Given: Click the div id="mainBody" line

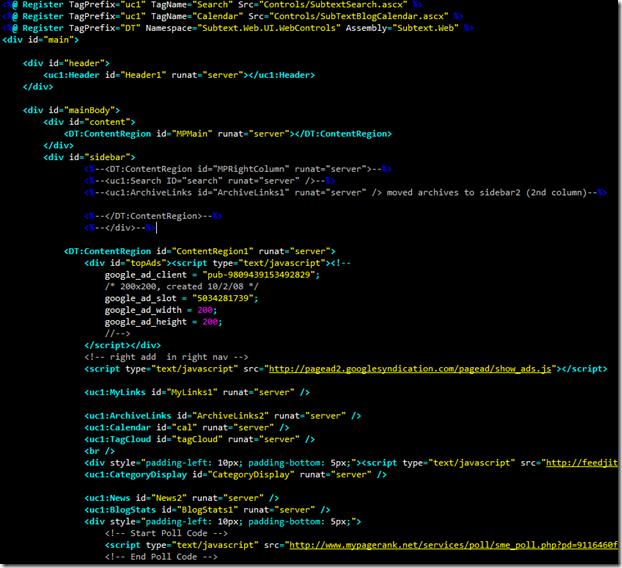Looking at the screenshot, I should click(x=71, y=110).
